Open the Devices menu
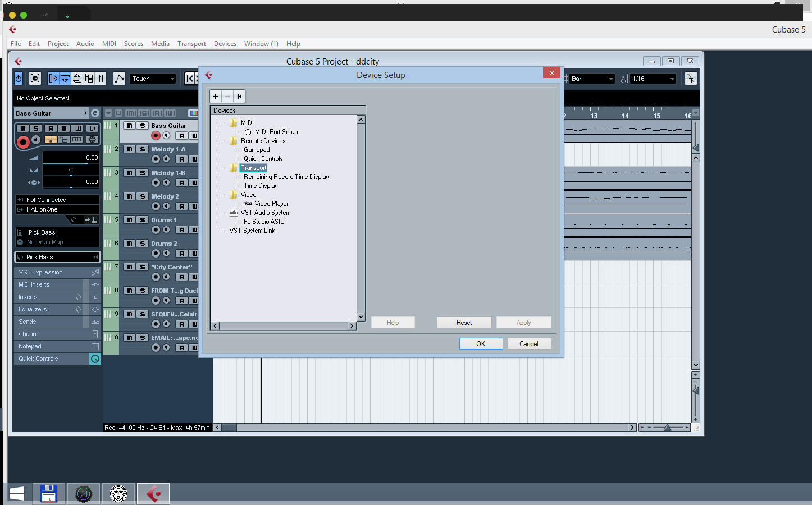This screenshot has width=812, height=505. click(x=225, y=44)
